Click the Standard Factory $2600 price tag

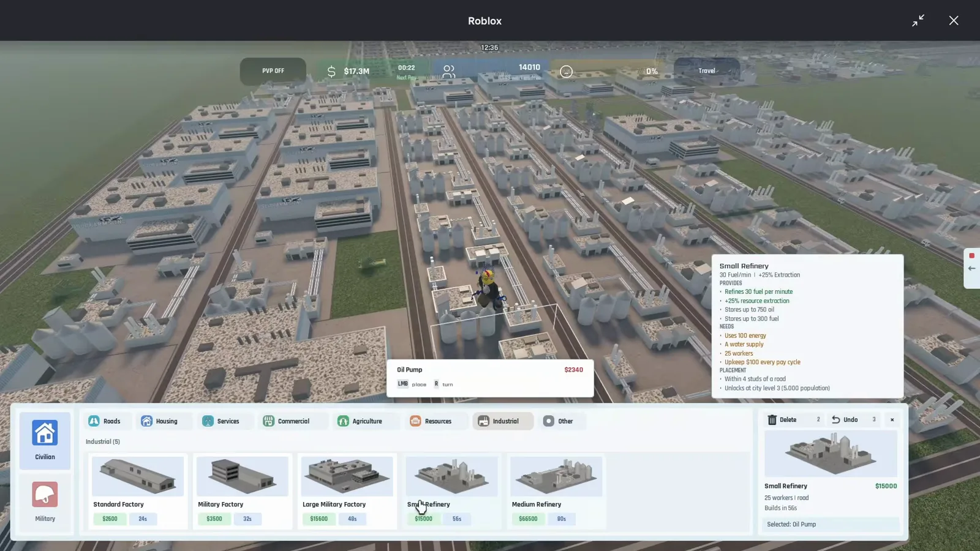coord(110,519)
